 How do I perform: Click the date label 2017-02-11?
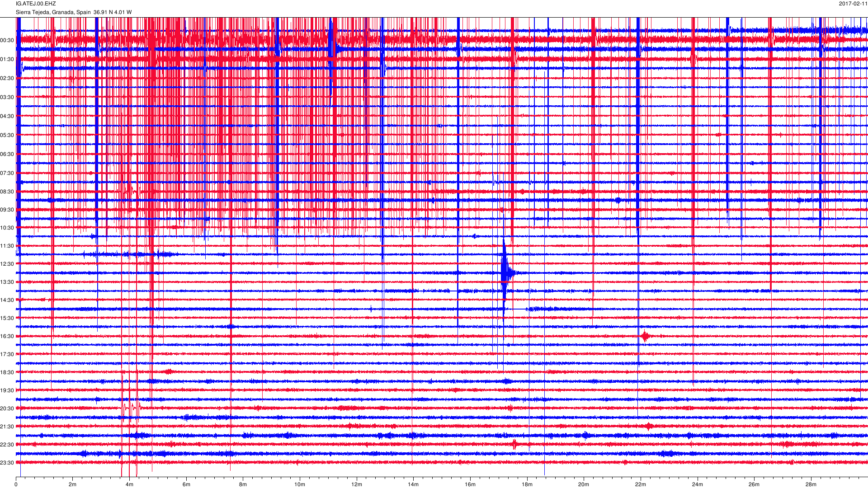click(x=853, y=4)
